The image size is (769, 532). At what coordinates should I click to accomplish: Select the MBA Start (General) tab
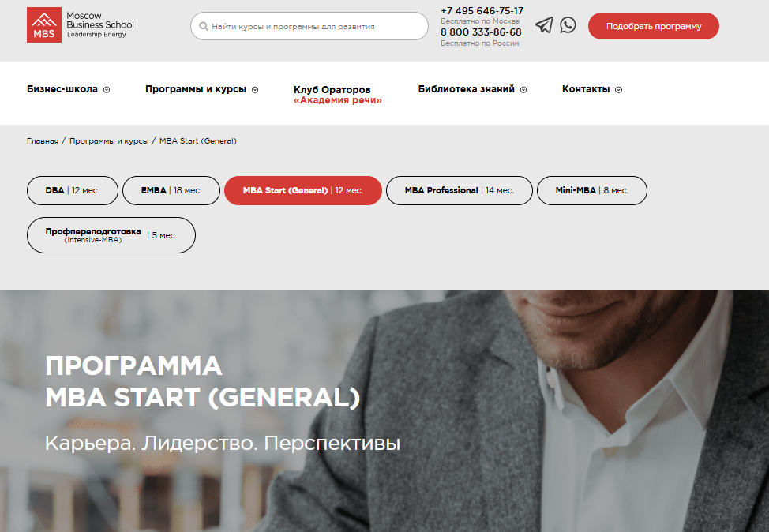tap(303, 190)
